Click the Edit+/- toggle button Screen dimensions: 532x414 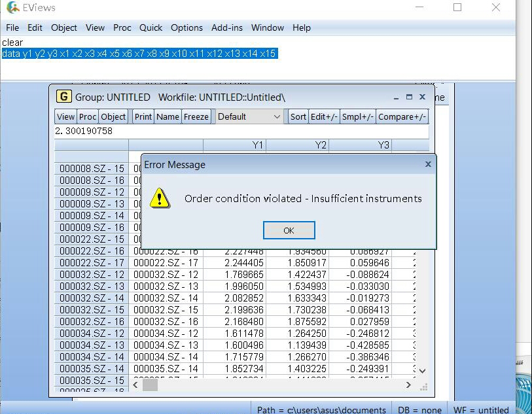324,116
